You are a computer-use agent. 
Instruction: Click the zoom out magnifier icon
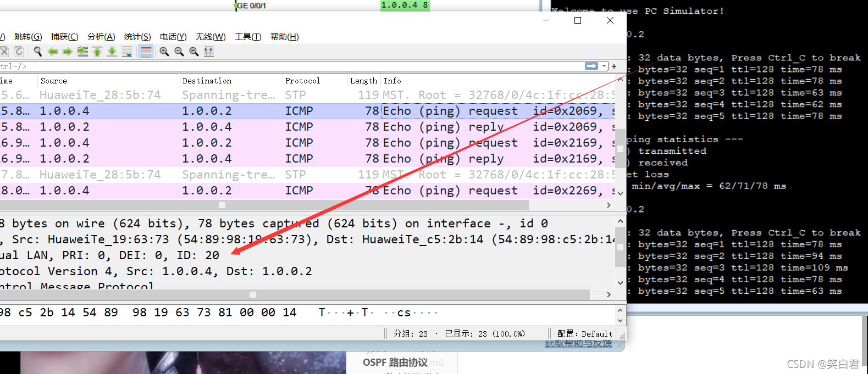coord(179,52)
